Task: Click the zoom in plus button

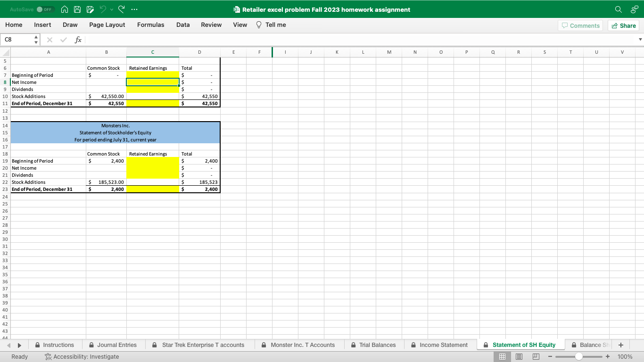Action: tap(608, 357)
